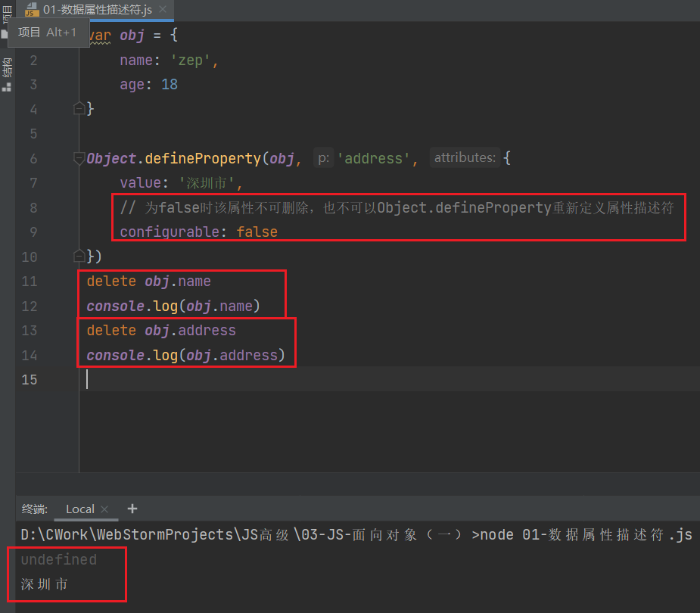
Task: Switch to the Local terminal tab
Action: coord(80,509)
